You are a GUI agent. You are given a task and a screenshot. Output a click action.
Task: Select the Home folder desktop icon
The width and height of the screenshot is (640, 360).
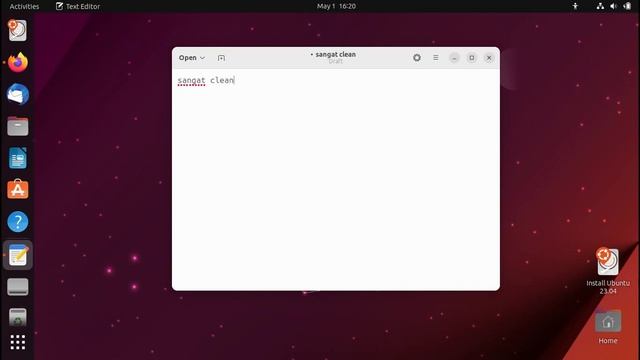click(x=608, y=327)
